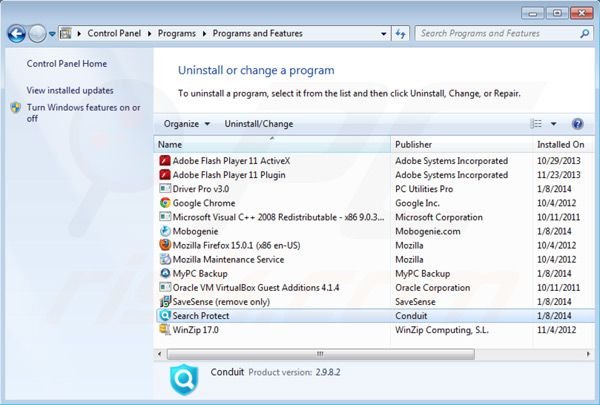Click the Forward navigation arrow
The image size is (600, 405).
[38, 34]
